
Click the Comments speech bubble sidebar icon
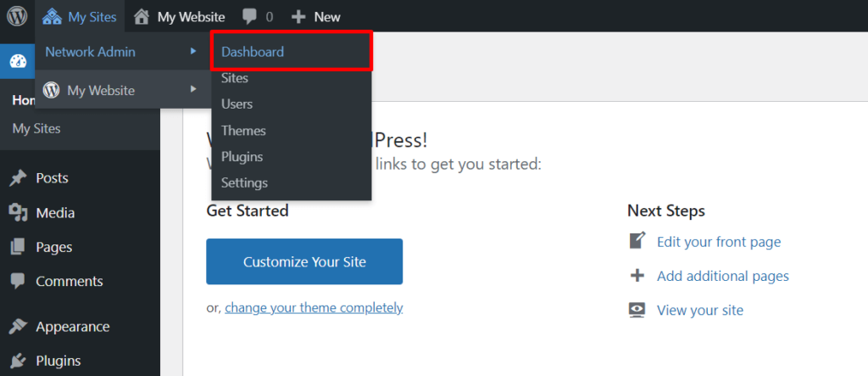[19, 281]
